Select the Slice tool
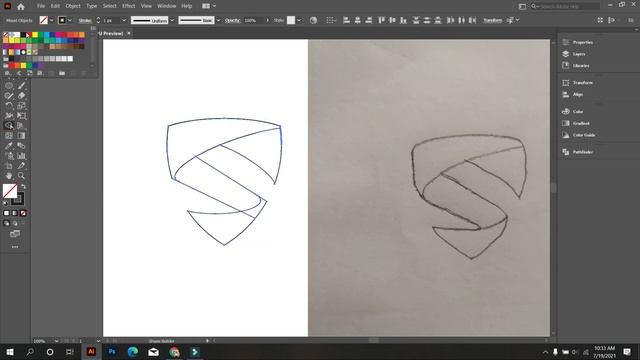This screenshot has width=640, height=360. (22, 166)
